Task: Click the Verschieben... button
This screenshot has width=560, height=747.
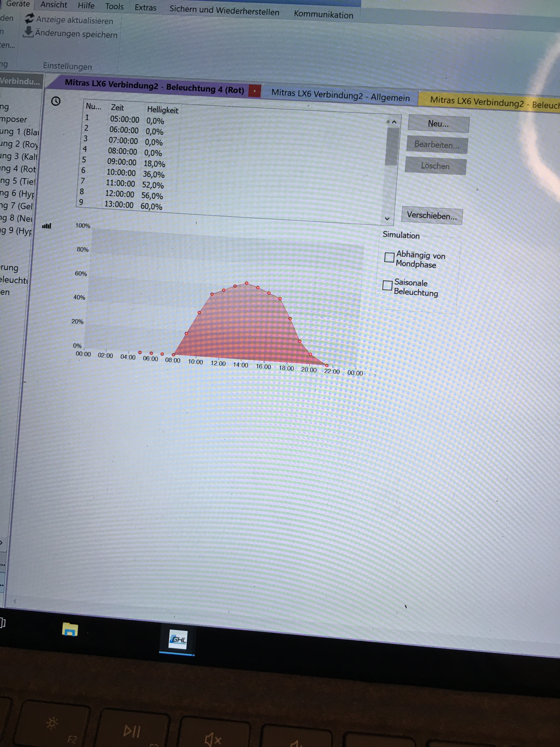Action: [x=432, y=215]
